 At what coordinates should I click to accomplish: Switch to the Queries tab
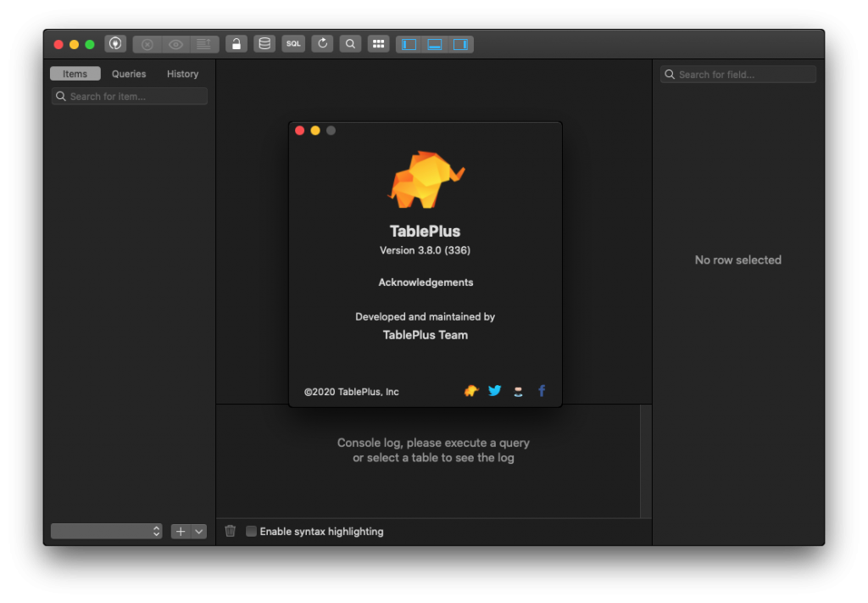[x=129, y=74]
